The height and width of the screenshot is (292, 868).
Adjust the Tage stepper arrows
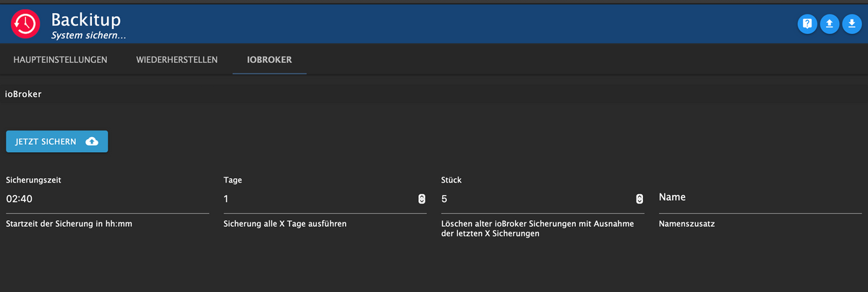pyautogui.click(x=422, y=199)
